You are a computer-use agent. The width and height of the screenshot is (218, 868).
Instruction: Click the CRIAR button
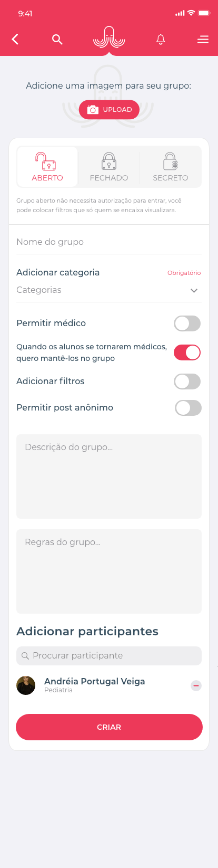[x=109, y=727]
